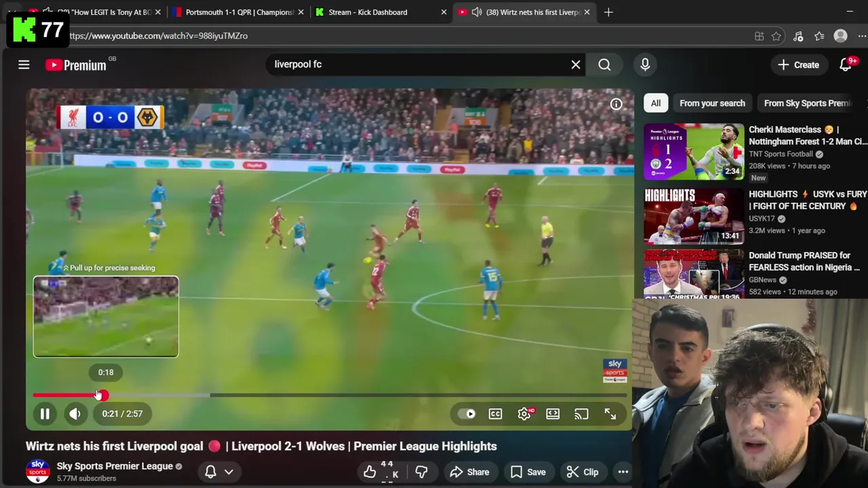Seek using the red played progress portion

coord(65,395)
